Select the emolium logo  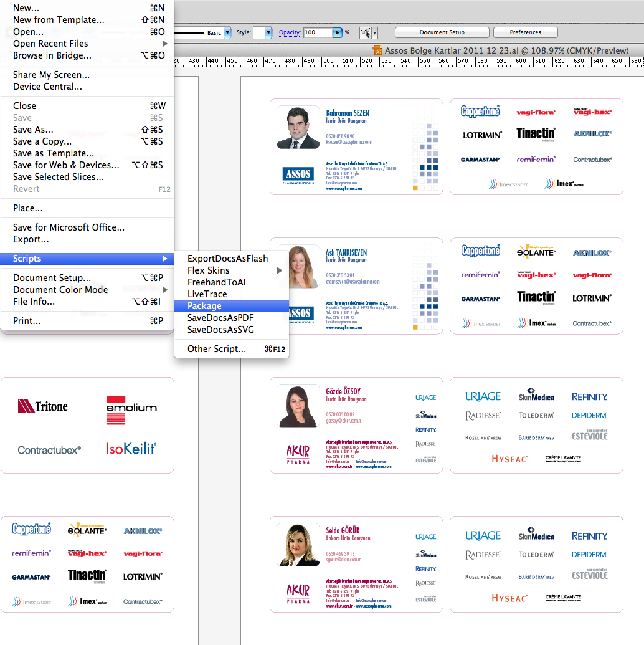pos(131,410)
